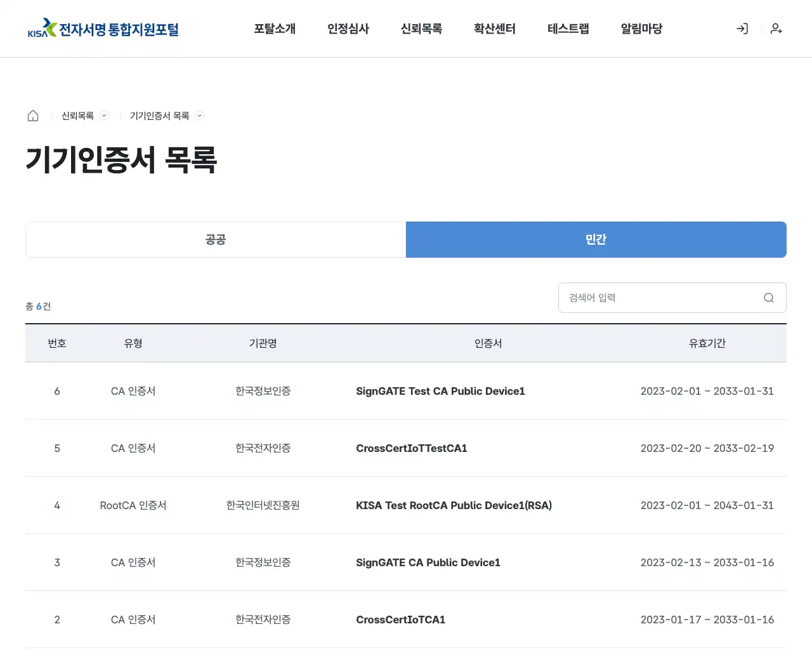Click the 유형 column header

[133, 343]
